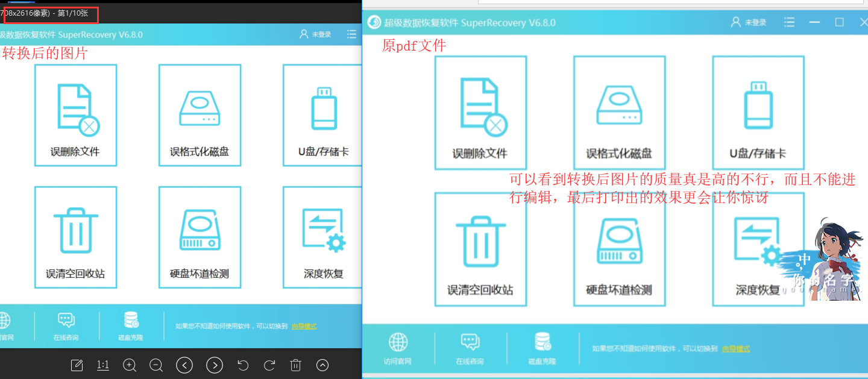
Task: Minimize the right SuperRecovery window
Action: [x=815, y=22]
